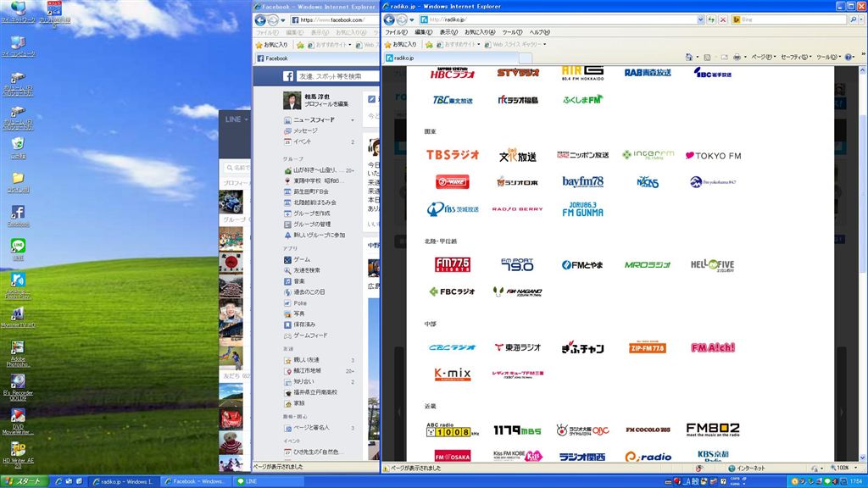Viewport: 868px width, 488px height.
Task: Open the TBSラジオ station logo
Action: (453, 155)
